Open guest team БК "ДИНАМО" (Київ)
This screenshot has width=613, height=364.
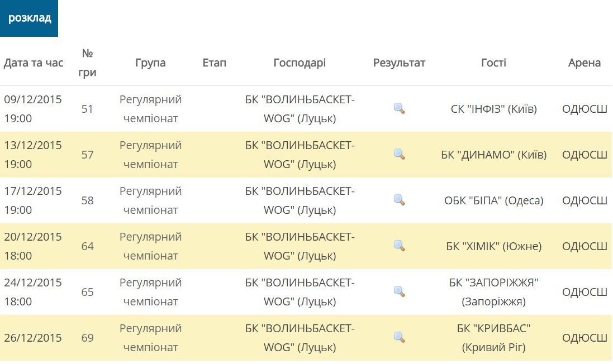493,155
